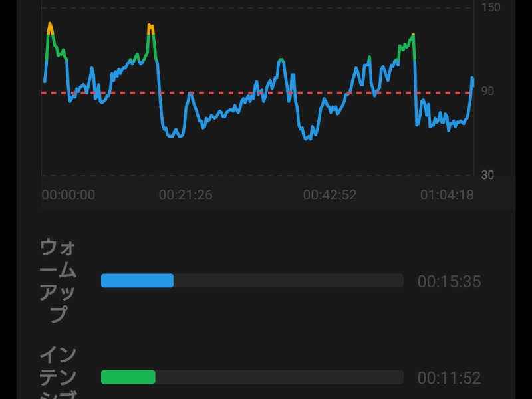
Task: Click the empty part of the intensive bar
Action: point(279,377)
